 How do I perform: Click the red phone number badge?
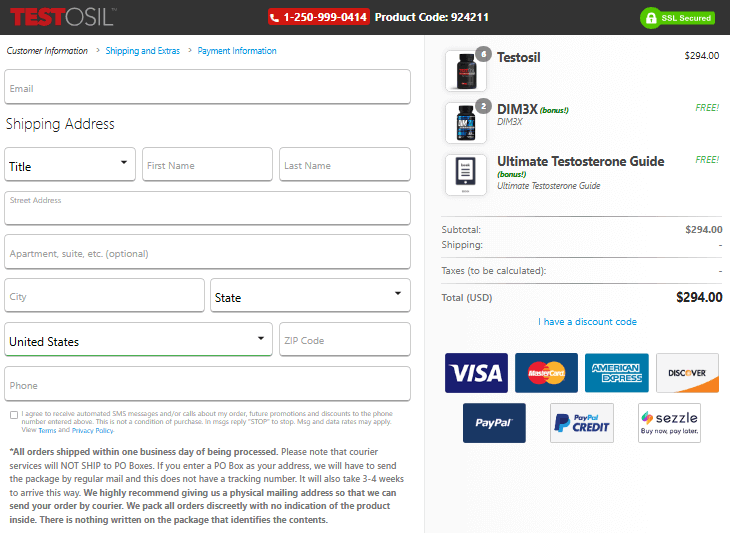(319, 17)
